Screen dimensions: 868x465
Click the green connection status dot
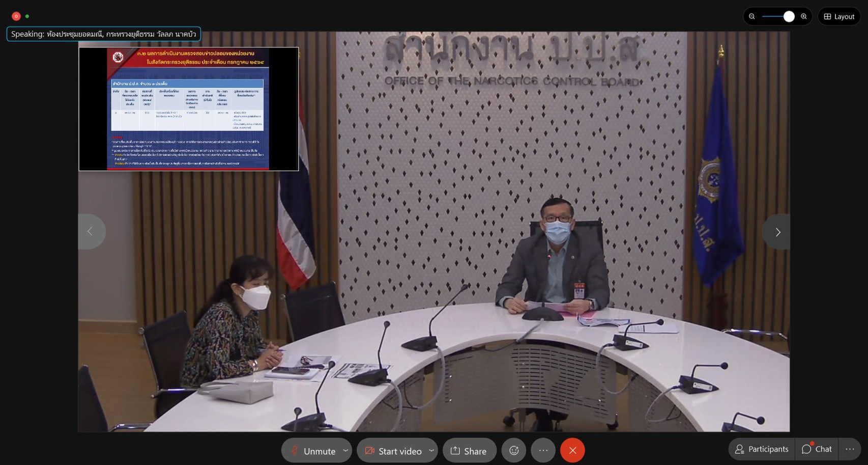(x=27, y=16)
